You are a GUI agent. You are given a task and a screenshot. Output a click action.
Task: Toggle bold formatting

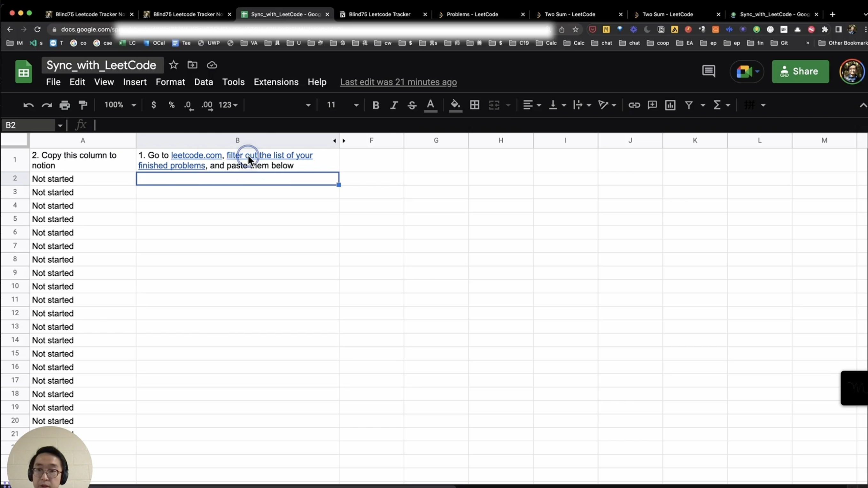click(376, 105)
